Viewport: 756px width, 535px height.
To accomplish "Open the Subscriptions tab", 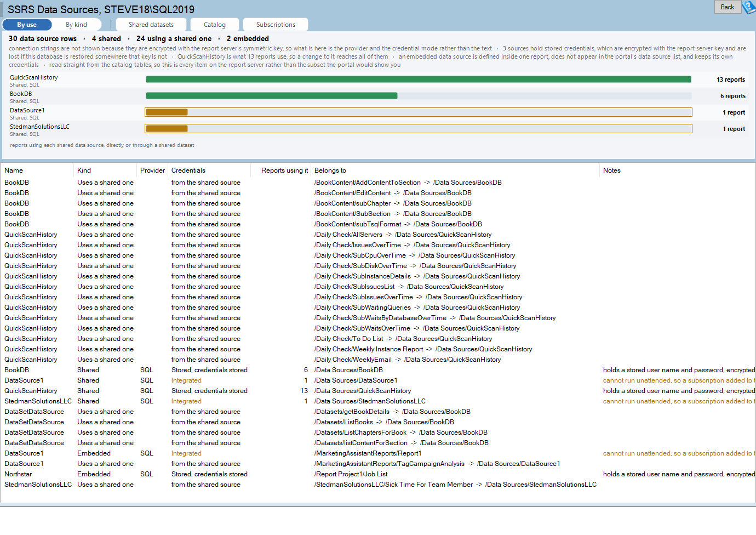I will coord(276,25).
